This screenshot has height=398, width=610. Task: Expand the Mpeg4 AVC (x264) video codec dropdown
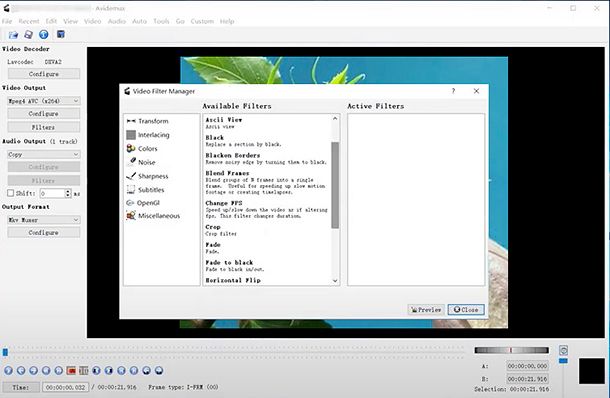tap(44, 101)
